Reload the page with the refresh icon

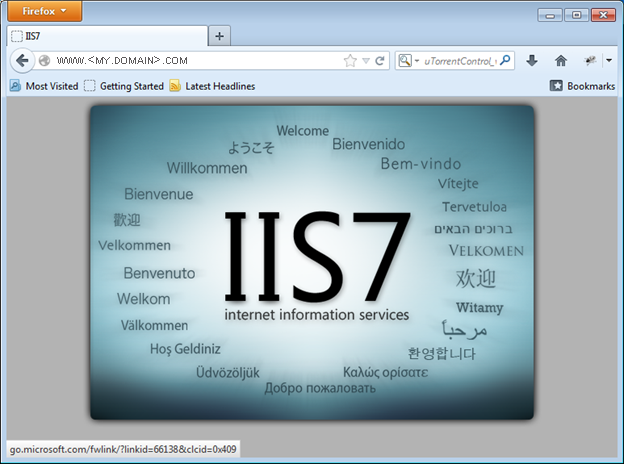pos(380,61)
